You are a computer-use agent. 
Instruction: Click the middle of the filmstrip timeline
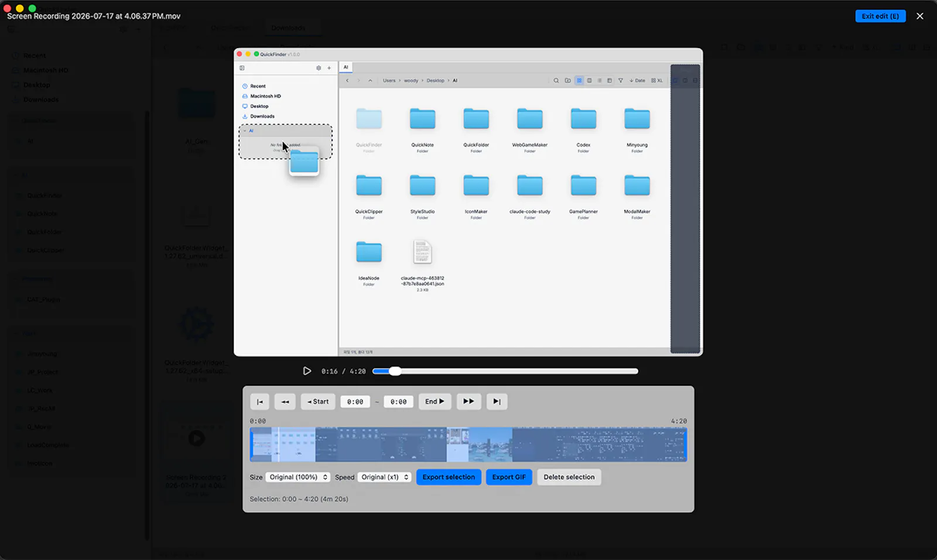[x=468, y=445]
